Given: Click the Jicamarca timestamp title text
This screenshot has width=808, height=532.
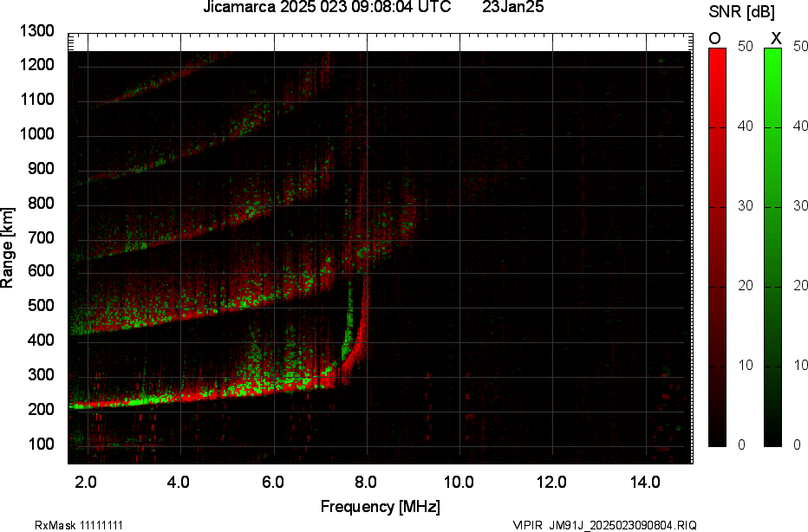Looking at the screenshot, I should click(327, 8).
